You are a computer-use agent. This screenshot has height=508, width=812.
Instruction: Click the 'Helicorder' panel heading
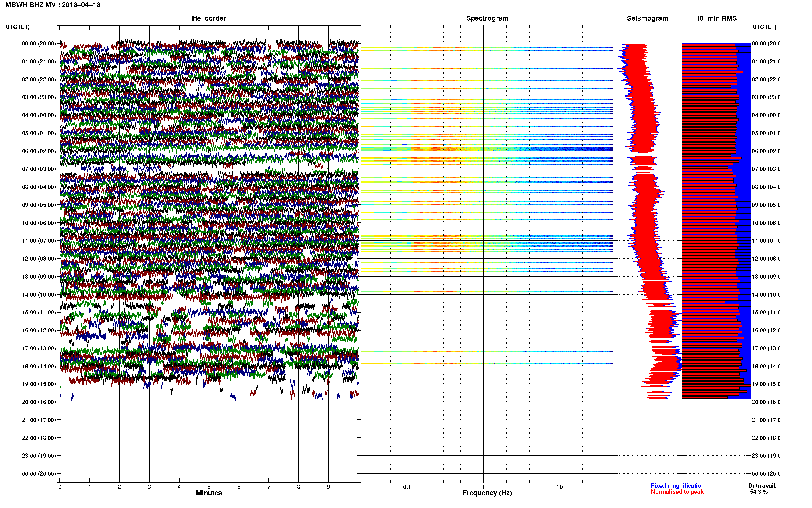tap(209, 19)
